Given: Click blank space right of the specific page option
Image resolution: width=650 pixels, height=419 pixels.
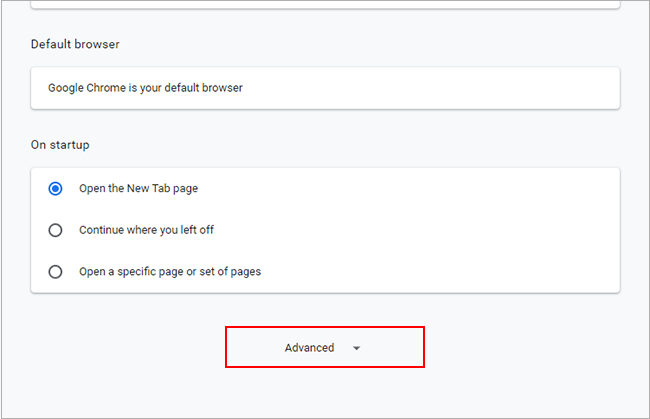Looking at the screenshot, I should click(450, 271).
